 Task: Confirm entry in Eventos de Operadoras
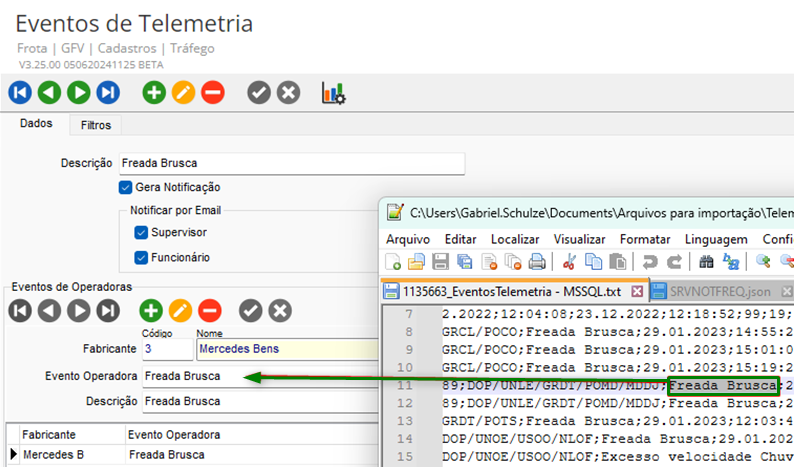click(x=251, y=310)
